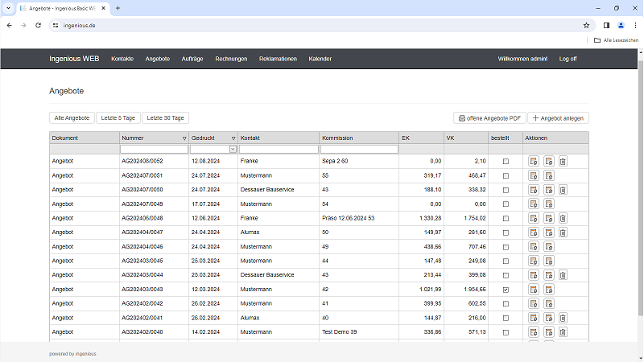Click the Kontakt filter input field

pos(279,149)
